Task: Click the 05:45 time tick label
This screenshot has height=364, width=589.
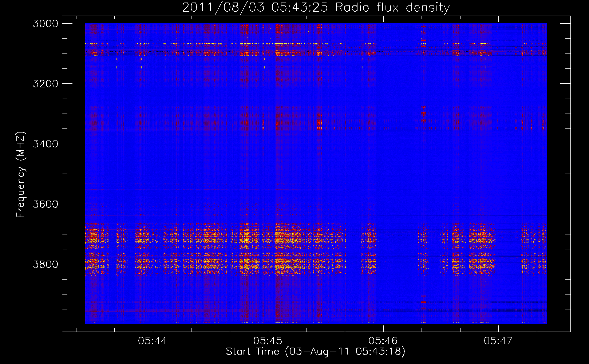Action: tap(268, 341)
